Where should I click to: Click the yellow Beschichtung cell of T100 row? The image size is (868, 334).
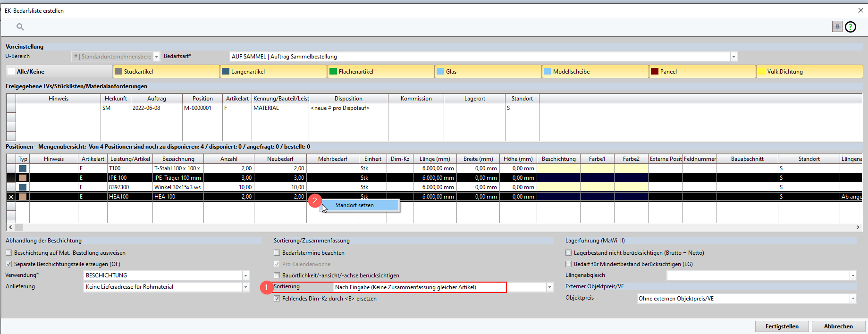[558, 168]
